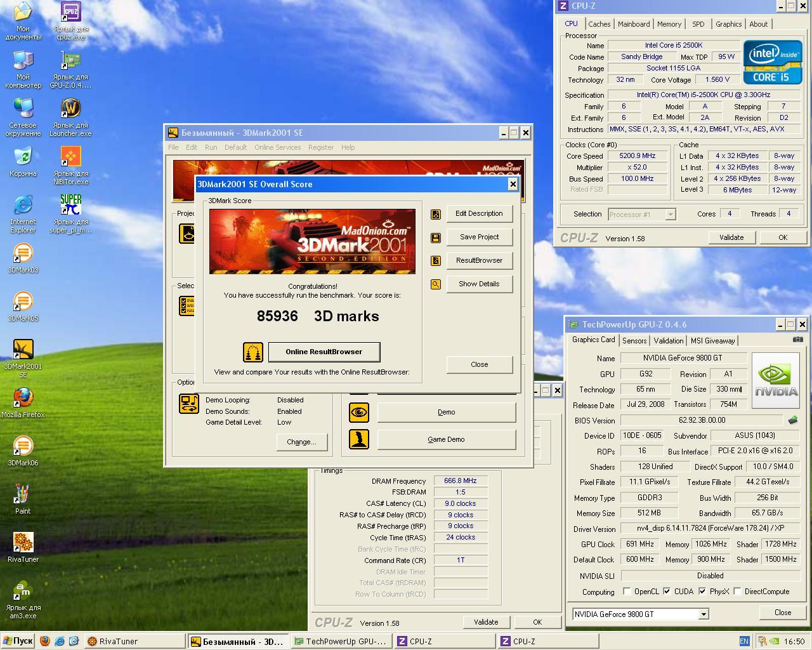Click the GPU-Z BIOS save chip icon
The height and width of the screenshot is (650, 812).
click(x=793, y=420)
